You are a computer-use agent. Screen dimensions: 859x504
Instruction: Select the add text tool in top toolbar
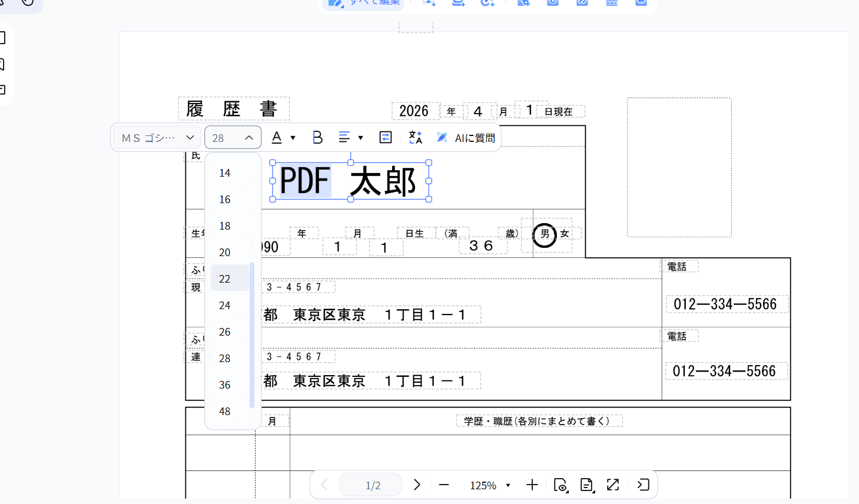coord(429,3)
